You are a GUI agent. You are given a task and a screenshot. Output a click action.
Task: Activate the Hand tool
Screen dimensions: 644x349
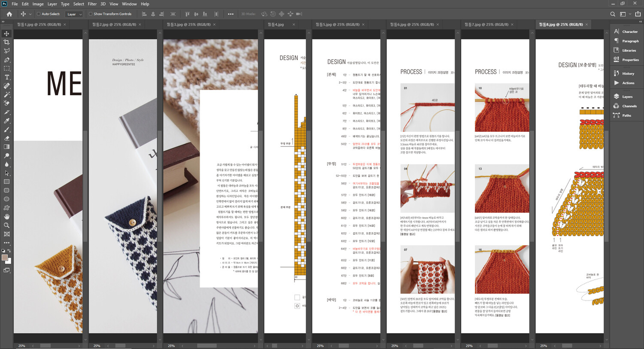[6, 217]
